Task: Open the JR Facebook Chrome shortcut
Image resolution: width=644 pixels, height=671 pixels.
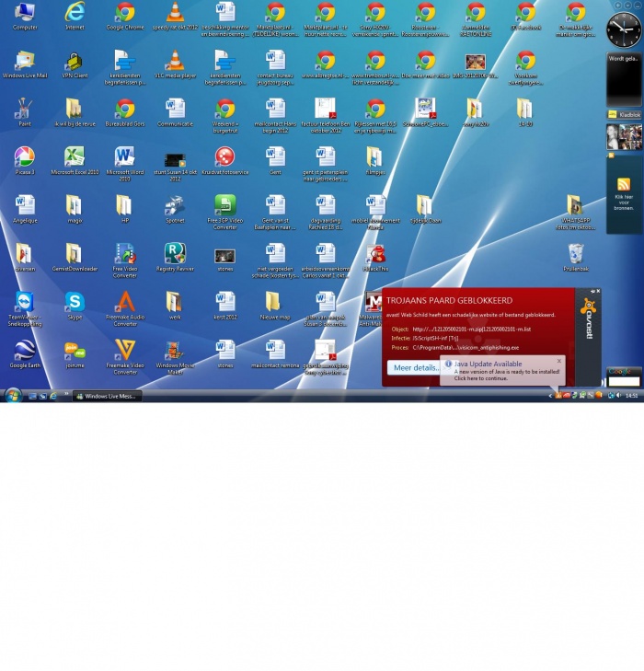Action: pyautogui.click(x=525, y=17)
